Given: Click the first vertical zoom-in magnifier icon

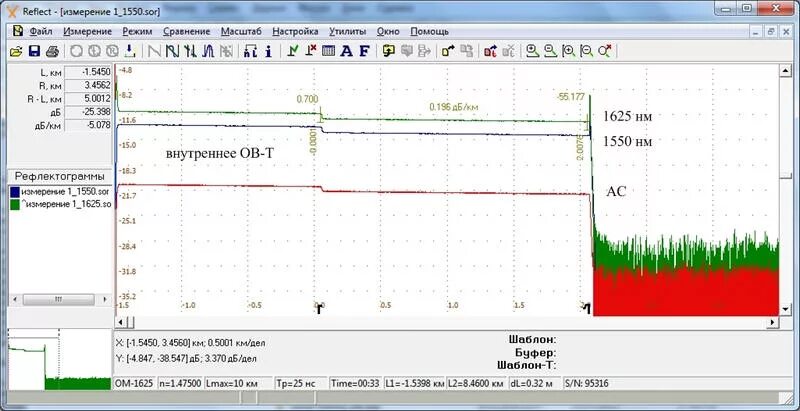Looking at the screenshot, I should click(533, 51).
